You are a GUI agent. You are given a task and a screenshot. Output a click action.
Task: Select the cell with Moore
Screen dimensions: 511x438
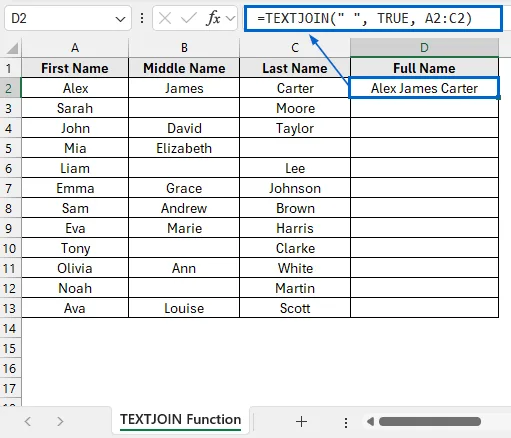click(x=295, y=108)
